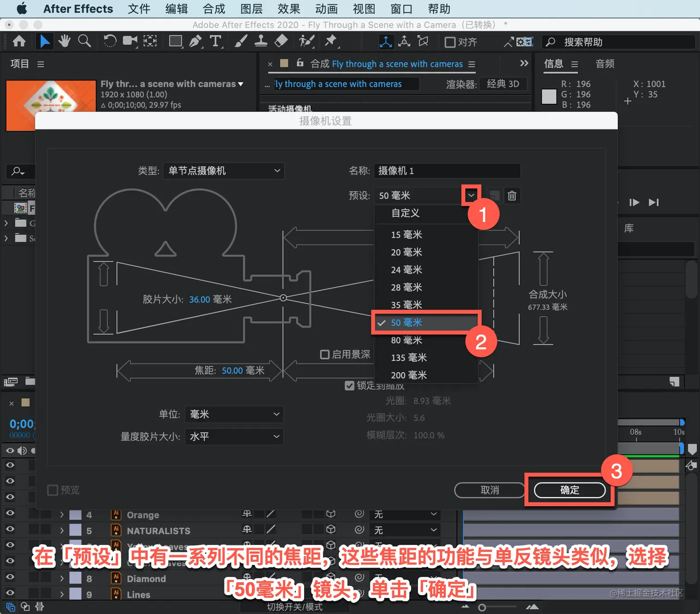Switch to Local Axis mode

[385, 42]
